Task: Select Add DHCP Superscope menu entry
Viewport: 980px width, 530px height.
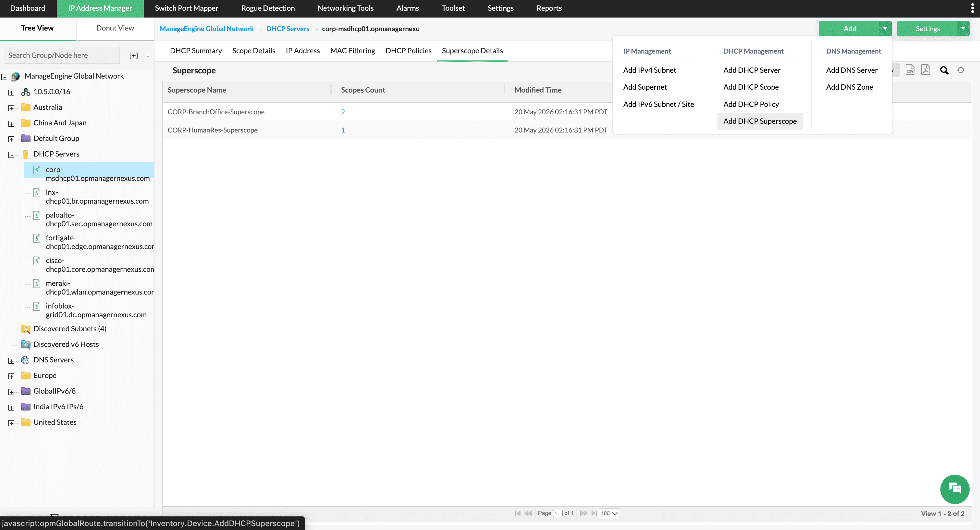Action: [760, 121]
